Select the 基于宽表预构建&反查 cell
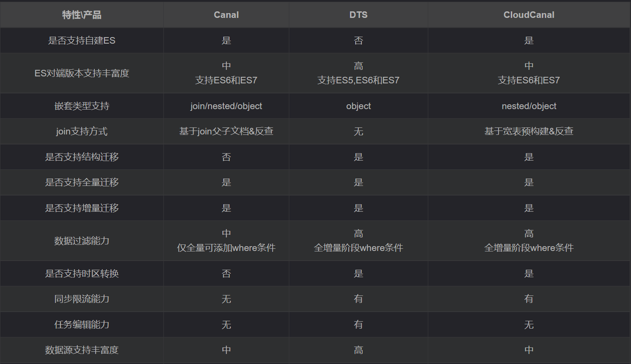Image resolution: width=631 pixels, height=364 pixels. click(x=529, y=131)
